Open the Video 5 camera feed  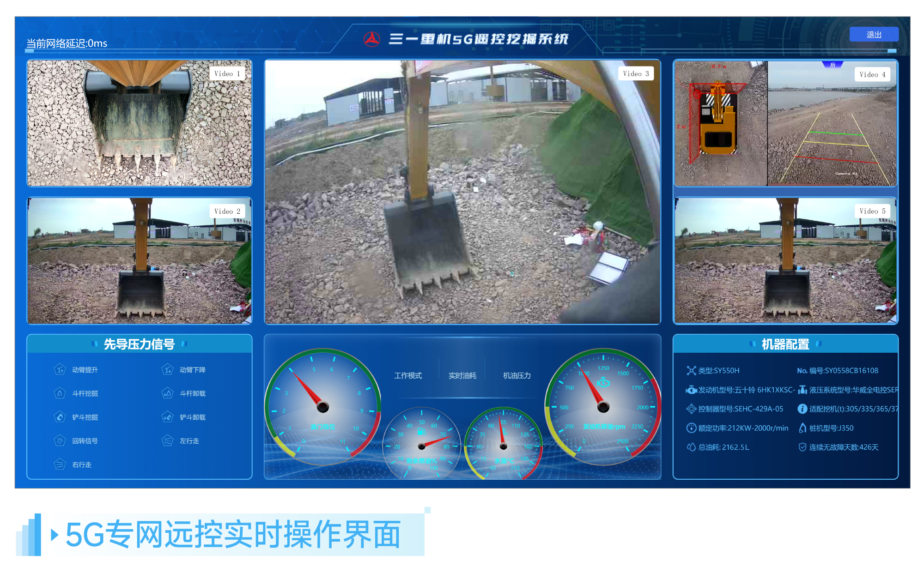(785, 261)
